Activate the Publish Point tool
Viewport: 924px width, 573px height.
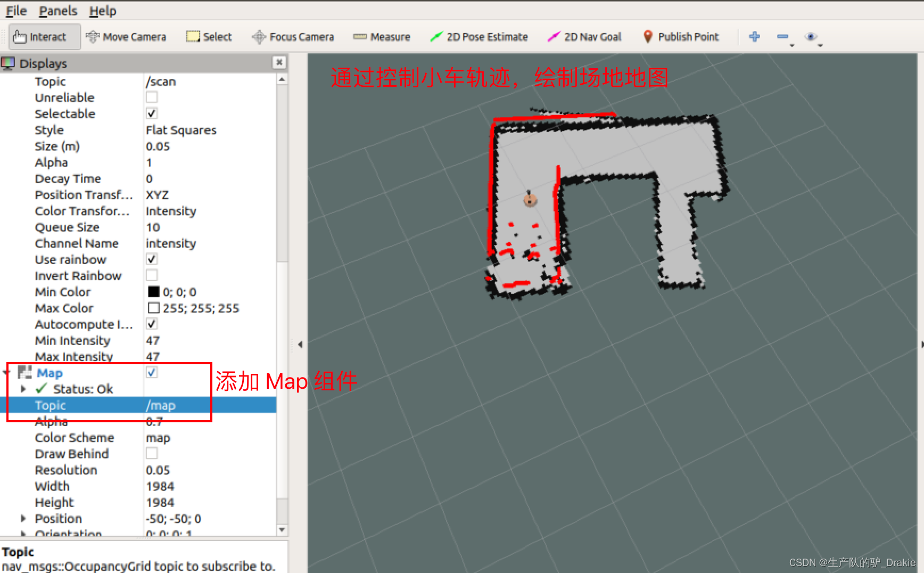tap(681, 37)
